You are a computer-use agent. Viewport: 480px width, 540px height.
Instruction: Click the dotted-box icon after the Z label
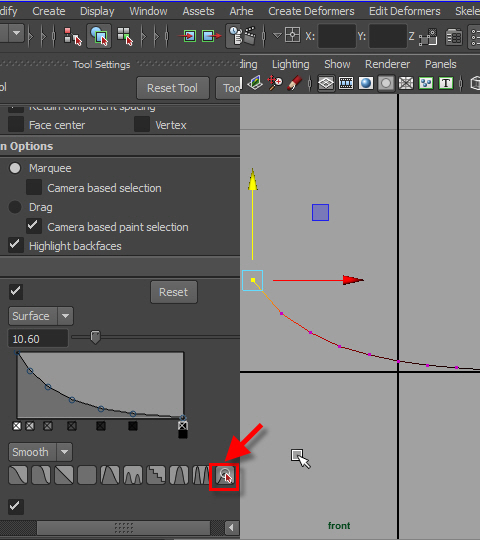click(428, 37)
